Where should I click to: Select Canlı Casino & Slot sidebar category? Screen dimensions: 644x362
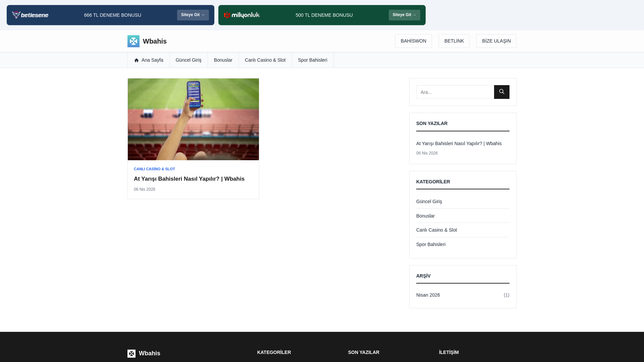pyautogui.click(x=436, y=230)
